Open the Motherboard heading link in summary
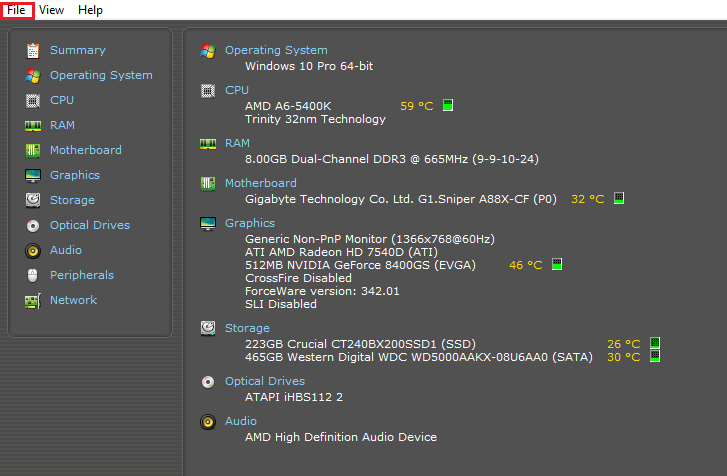Image resolution: width=727 pixels, height=476 pixels. (x=261, y=183)
